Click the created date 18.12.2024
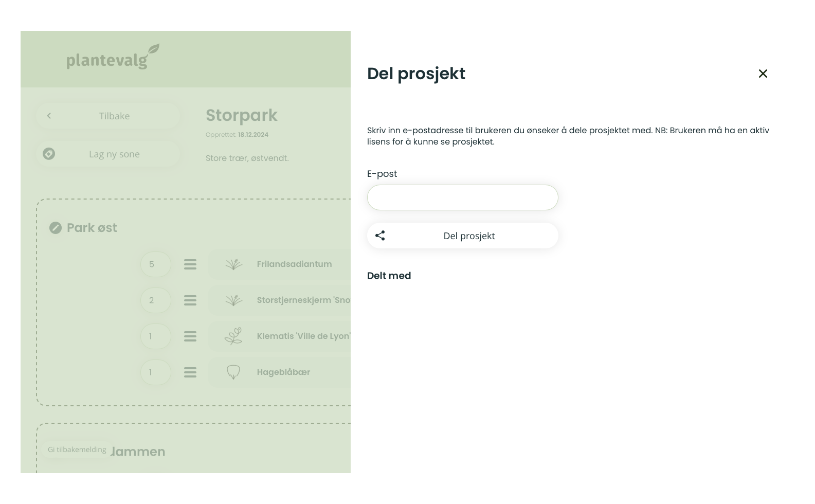The width and height of the screenshot is (815, 504). (253, 135)
